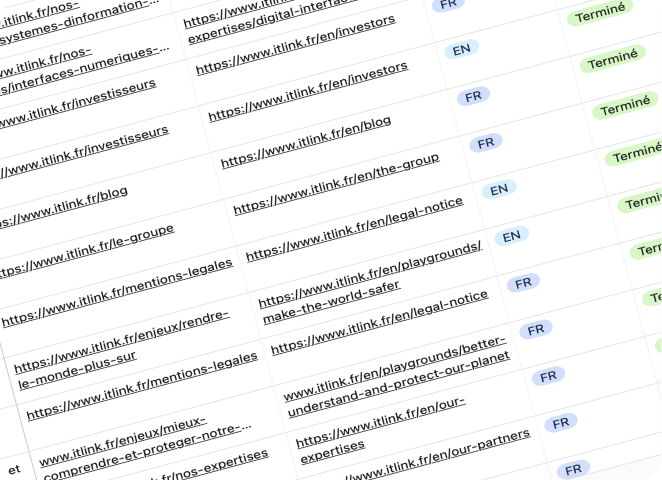Open the en/playgrounds/make-the-world-safer link
The width and height of the screenshot is (662, 480).
coord(370,284)
